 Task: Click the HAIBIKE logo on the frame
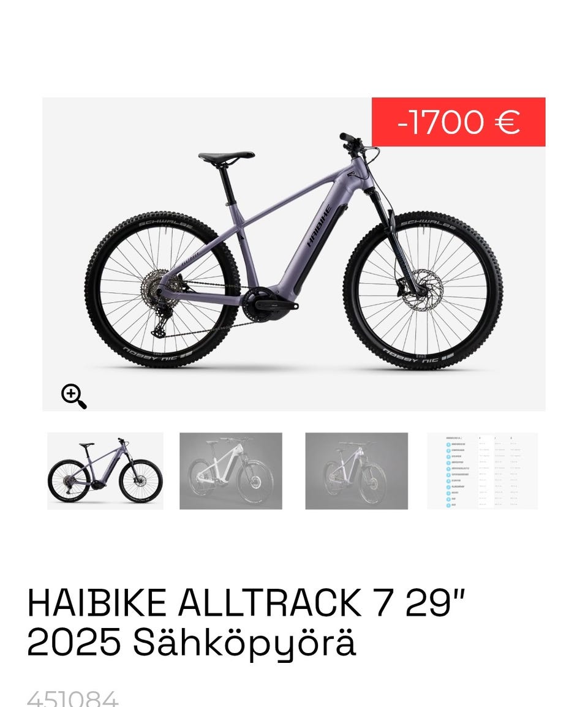click(318, 226)
